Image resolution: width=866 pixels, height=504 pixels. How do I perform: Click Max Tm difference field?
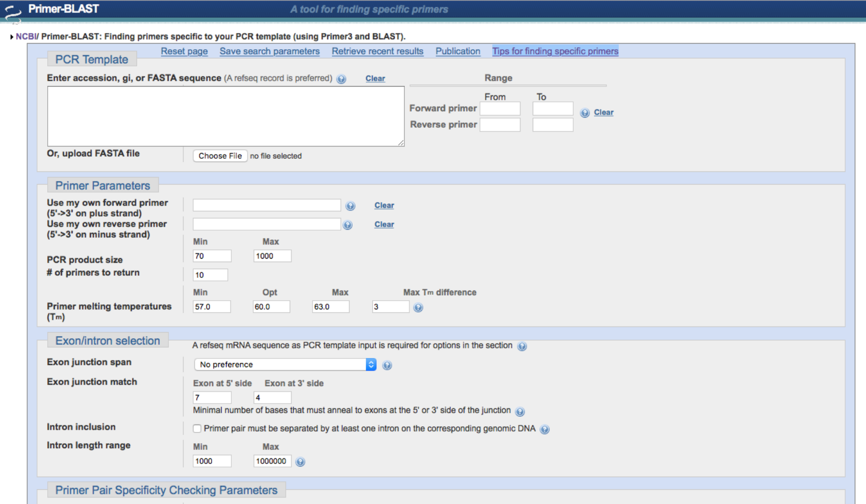[391, 307]
